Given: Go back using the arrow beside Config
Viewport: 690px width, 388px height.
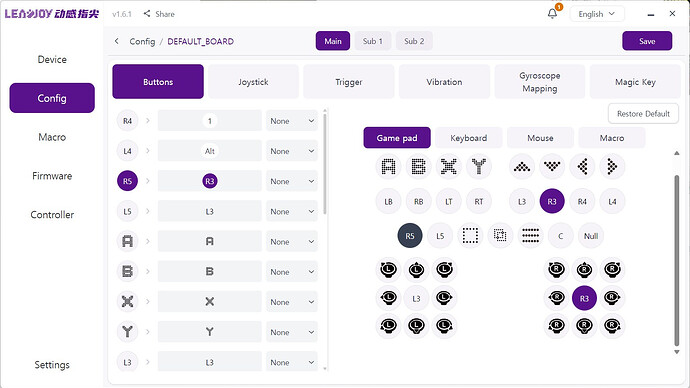Looking at the screenshot, I should point(117,41).
